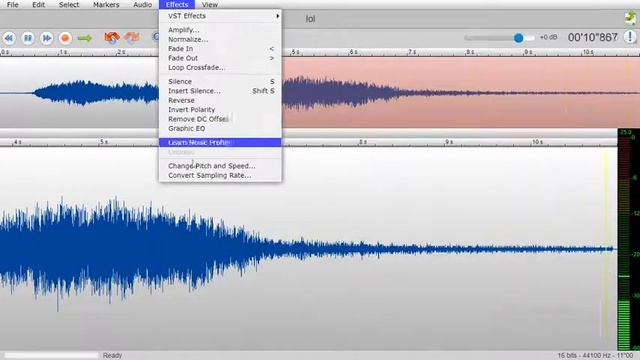Choose Amplify... from the Effects menu

[x=220, y=30]
